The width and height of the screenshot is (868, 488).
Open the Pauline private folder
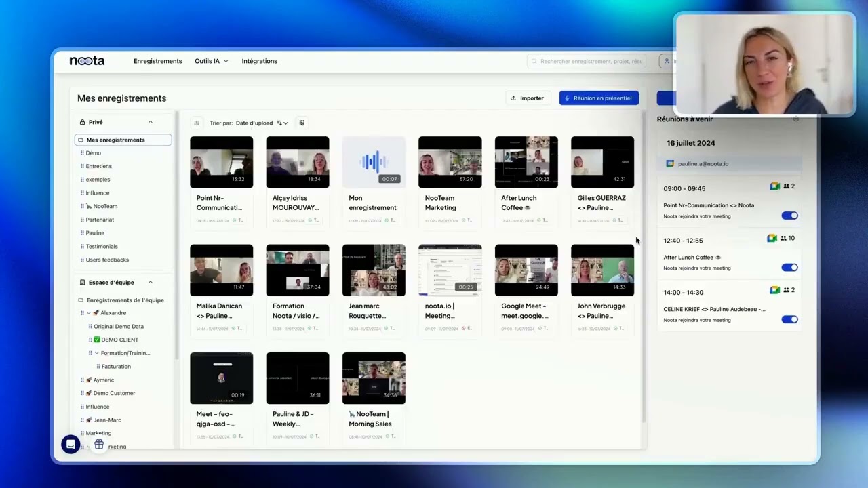coord(95,232)
